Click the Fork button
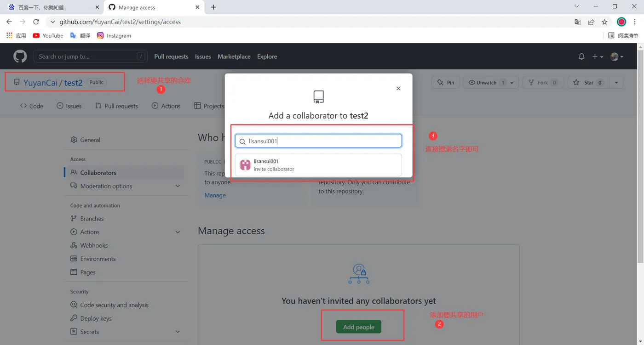The height and width of the screenshot is (345, 644). 543,83
